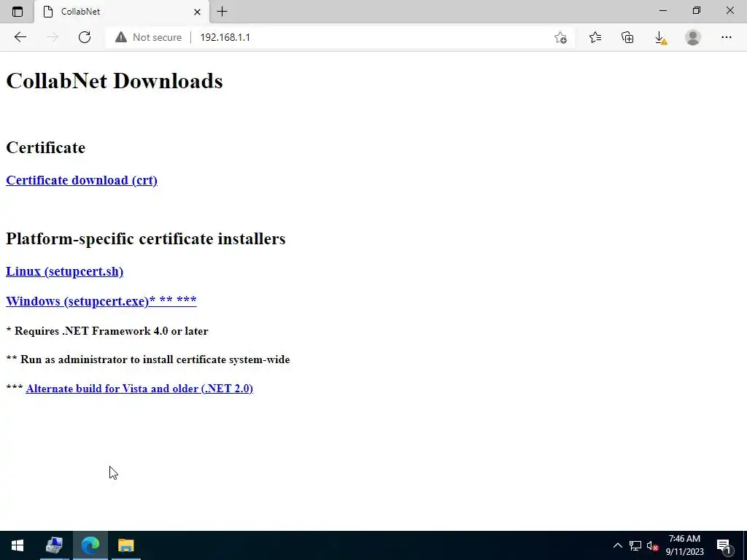
Task: Click the Platform-specific certificate installers heading
Action: click(146, 238)
